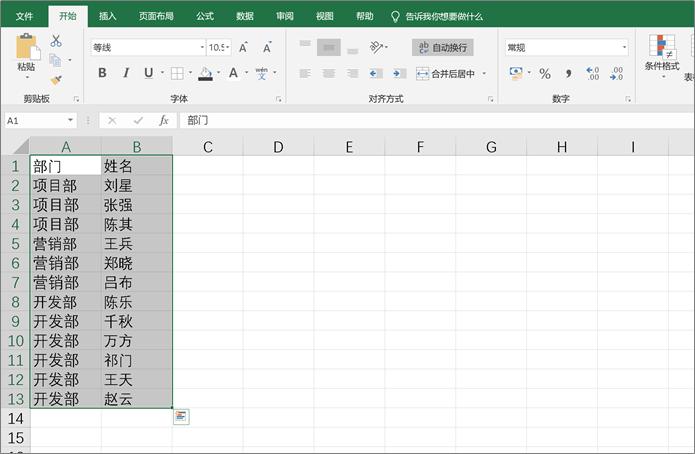The image size is (695, 454).
Task: Select cell containing 赵云
Action: 137,399
